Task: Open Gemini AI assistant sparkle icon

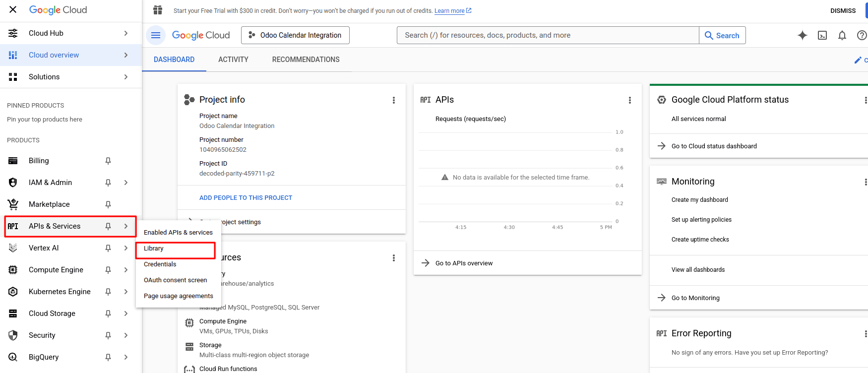Action: click(x=803, y=35)
